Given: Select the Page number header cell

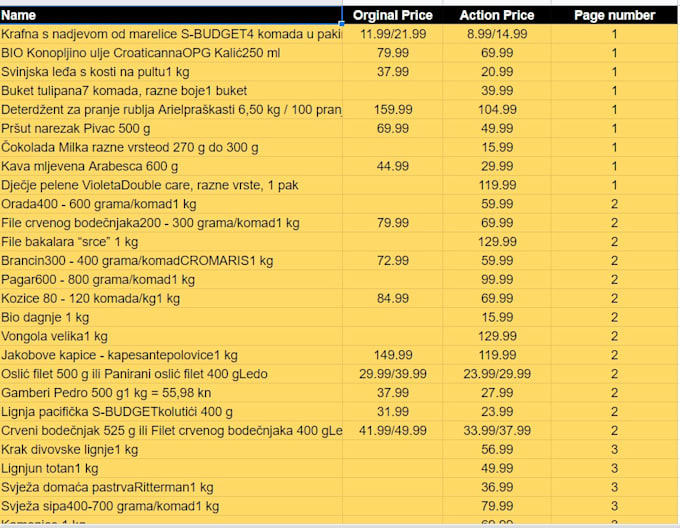Looking at the screenshot, I should 614,15.
